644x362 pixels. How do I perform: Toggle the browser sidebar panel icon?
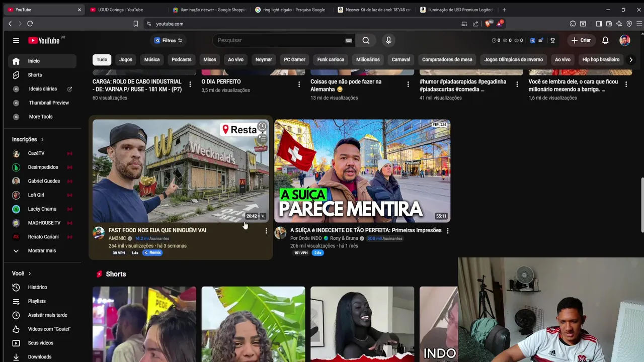599,24
